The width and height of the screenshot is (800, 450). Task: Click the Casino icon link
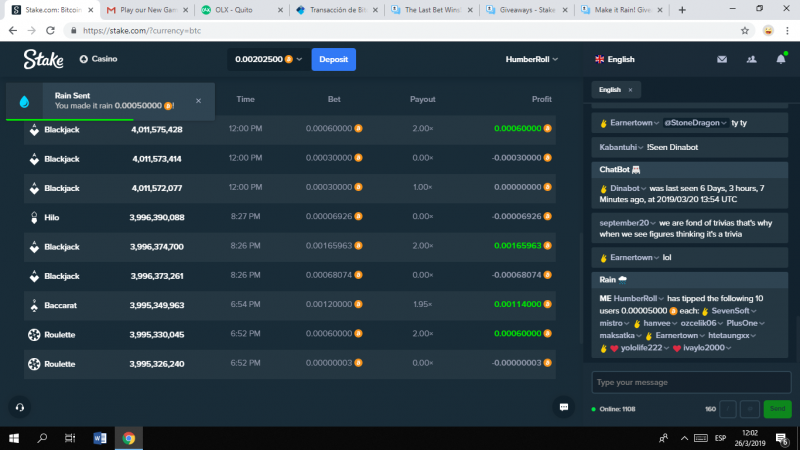click(x=98, y=59)
